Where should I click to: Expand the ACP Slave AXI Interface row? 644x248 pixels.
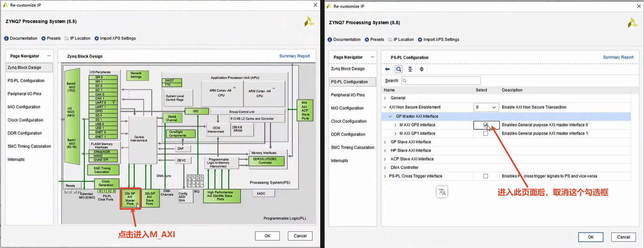pyautogui.click(x=385, y=159)
